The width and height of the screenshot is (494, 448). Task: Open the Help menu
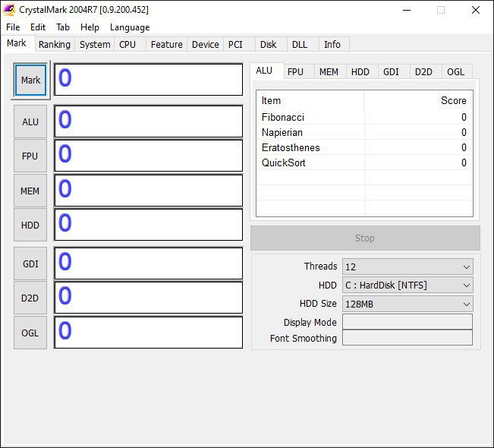click(x=90, y=27)
